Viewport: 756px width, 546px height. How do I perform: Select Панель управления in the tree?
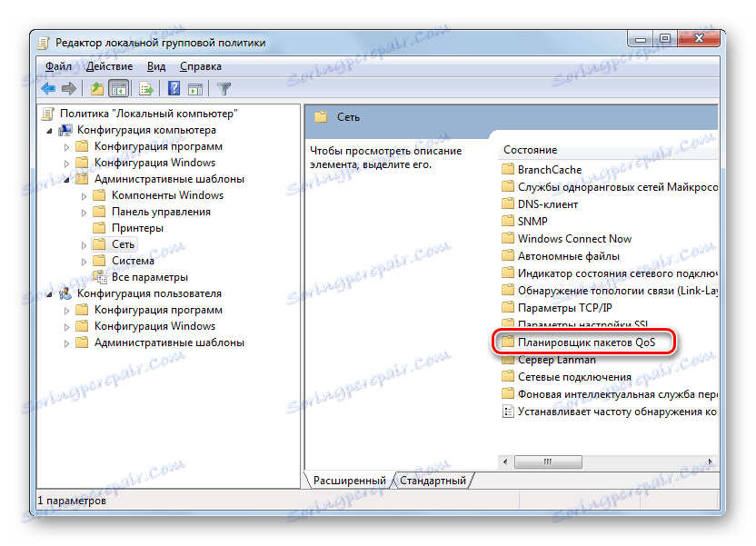tap(161, 212)
